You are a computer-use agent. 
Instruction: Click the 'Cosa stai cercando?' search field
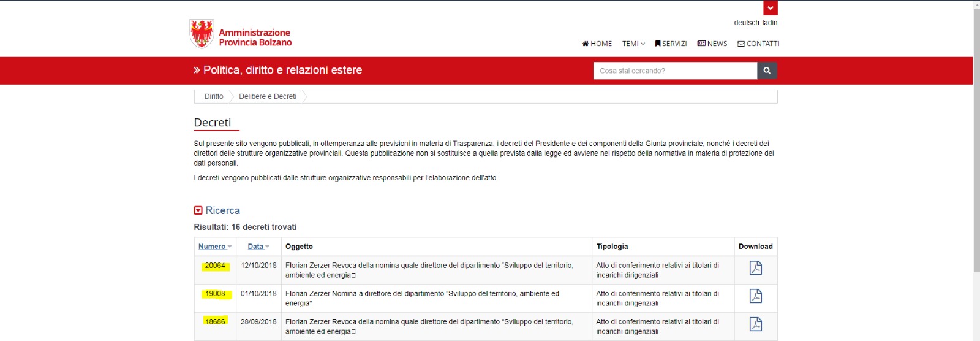pyautogui.click(x=675, y=71)
